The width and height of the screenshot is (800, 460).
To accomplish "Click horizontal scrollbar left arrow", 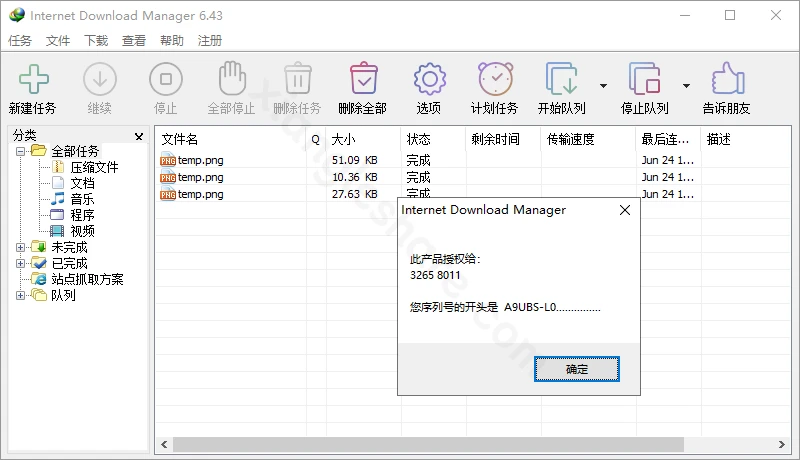I will tap(164, 444).
